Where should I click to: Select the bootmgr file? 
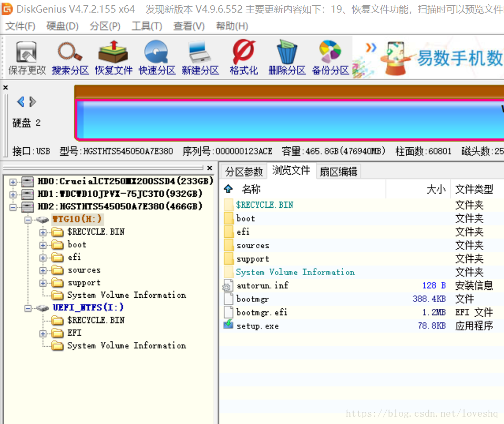[253, 299]
